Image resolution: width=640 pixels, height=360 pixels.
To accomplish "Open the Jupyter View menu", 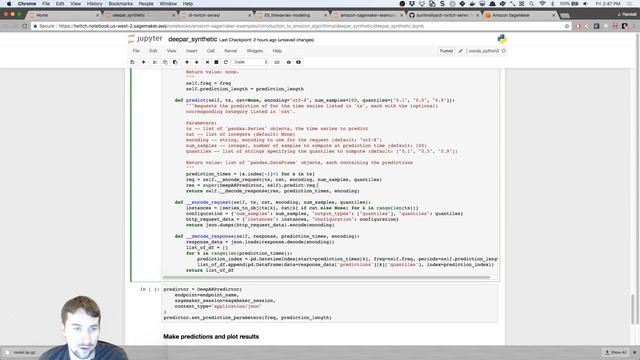I will pos(171,51).
